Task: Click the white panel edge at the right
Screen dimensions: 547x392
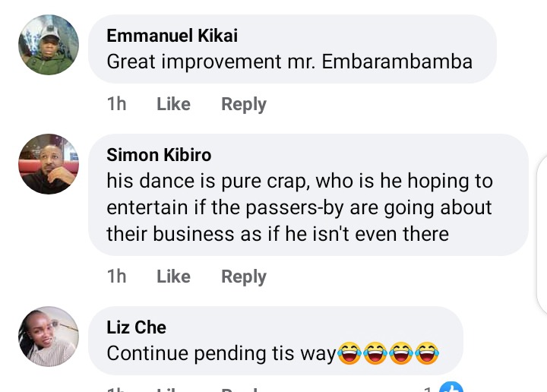Action: pos(542,235)
